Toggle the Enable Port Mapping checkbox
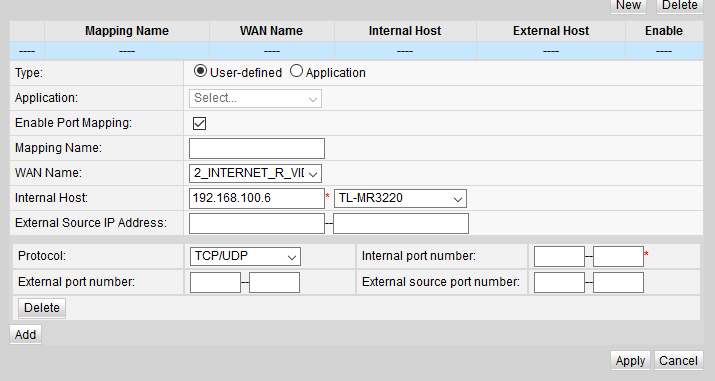The width and height of the screenshot is (715, 381). point(199,124)
